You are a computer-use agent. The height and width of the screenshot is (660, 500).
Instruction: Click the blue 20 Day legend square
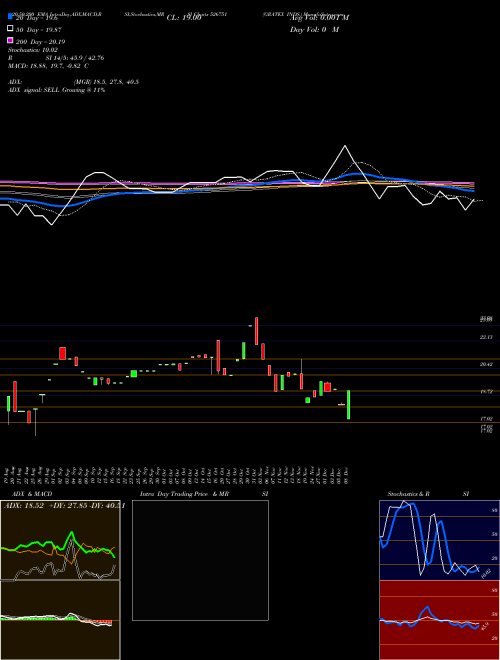pyautogui.click(x=10, y=16)
